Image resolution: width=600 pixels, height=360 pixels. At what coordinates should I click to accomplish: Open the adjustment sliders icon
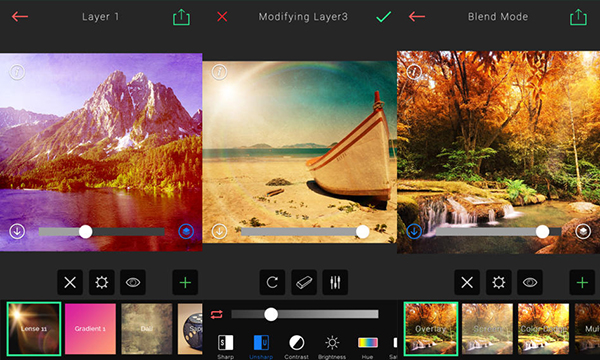(x=335, y=282)
